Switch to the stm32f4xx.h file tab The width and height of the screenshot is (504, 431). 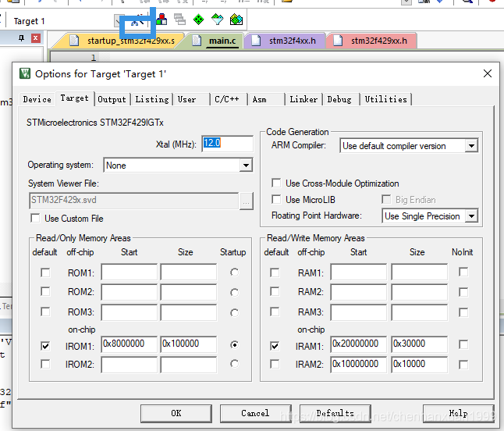click(x=285, y=41)
